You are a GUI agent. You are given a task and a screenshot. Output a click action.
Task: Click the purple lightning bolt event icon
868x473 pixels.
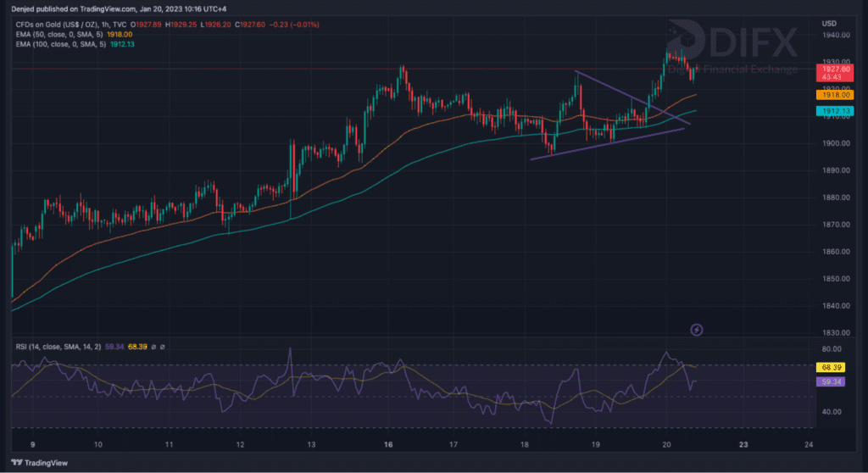[x=697, y=330]
